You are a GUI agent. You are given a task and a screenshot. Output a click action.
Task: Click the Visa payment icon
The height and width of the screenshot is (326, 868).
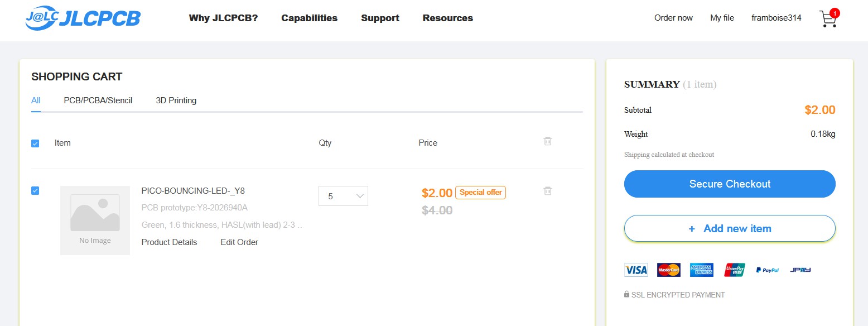click(x=636, y=270)
